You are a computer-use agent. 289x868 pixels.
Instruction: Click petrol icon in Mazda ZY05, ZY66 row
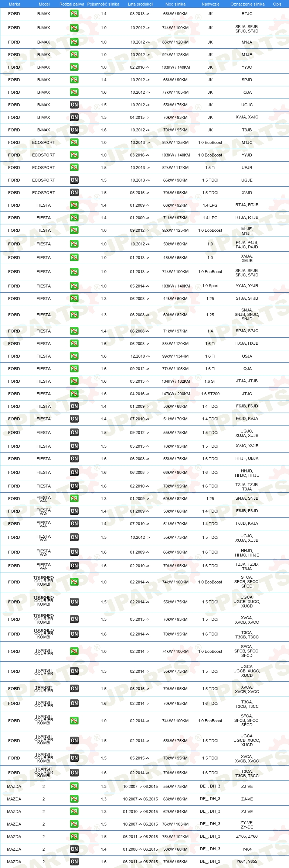click(74, 837)
